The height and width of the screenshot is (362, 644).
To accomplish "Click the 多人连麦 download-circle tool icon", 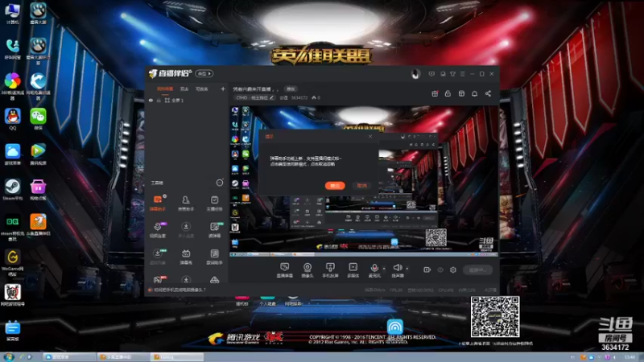I will click(x=186, y=230).
